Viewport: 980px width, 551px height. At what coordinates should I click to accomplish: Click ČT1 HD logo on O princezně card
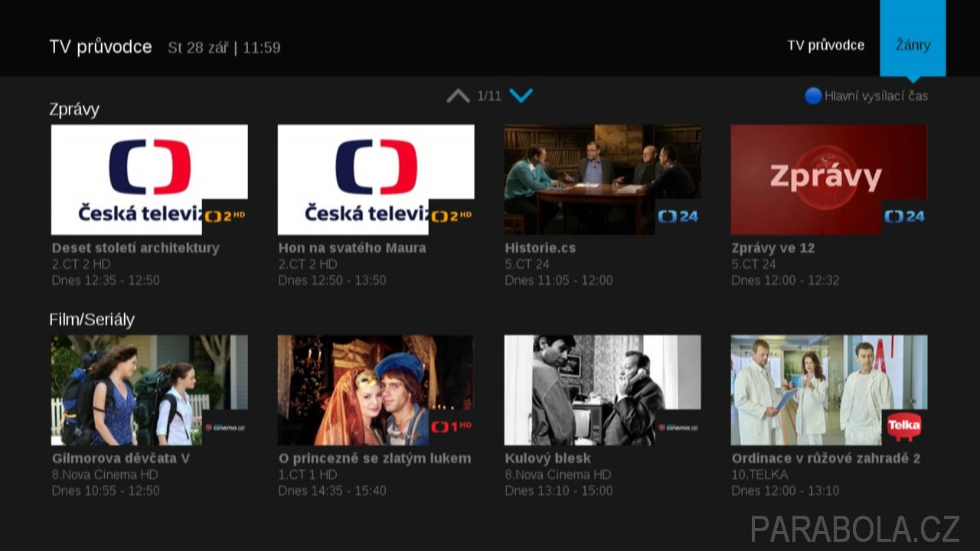(x=452, y=427)
